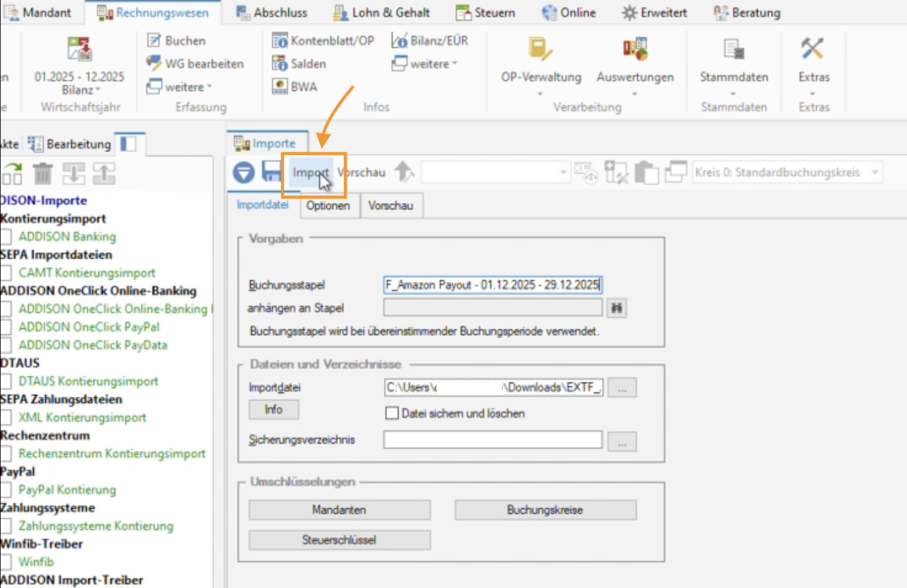907x588 pixels.
Task: Open Kontenblatt/OP from the ribbon
Action: (323, 40)
